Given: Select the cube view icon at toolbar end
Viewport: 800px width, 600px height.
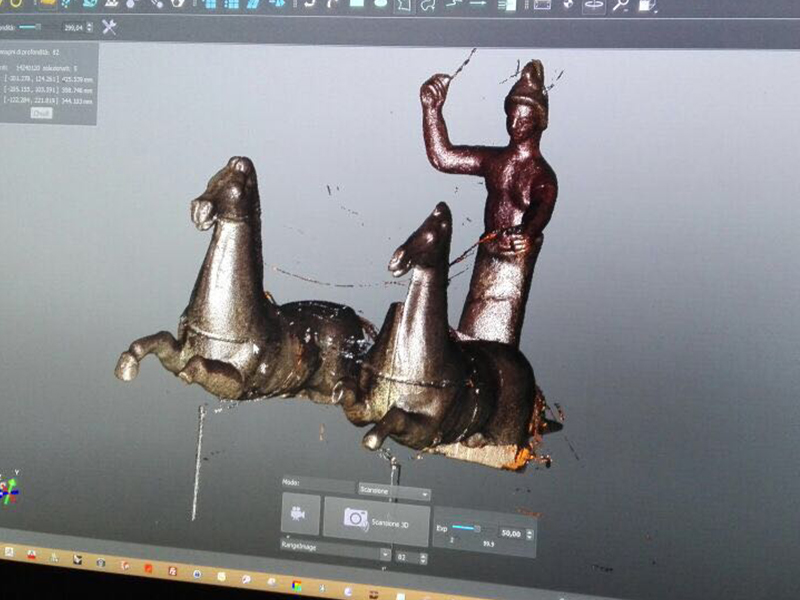Looking at the screenshot, I should (x=647, y=5).
